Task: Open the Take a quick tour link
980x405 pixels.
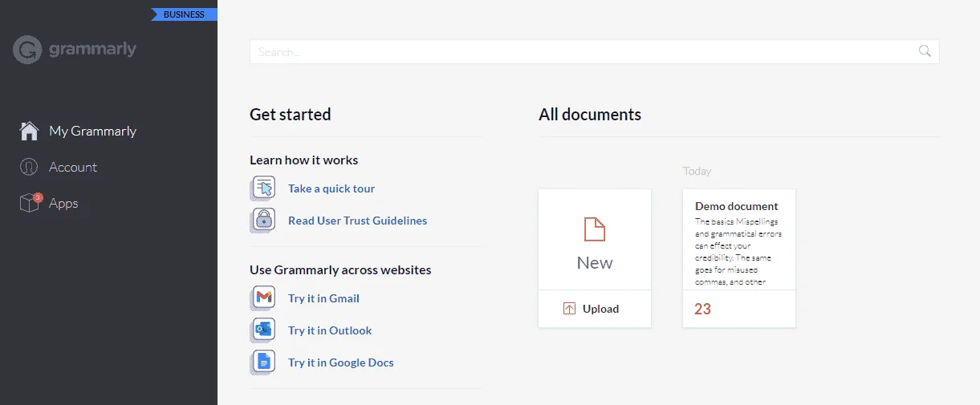Action: [331, 188]
